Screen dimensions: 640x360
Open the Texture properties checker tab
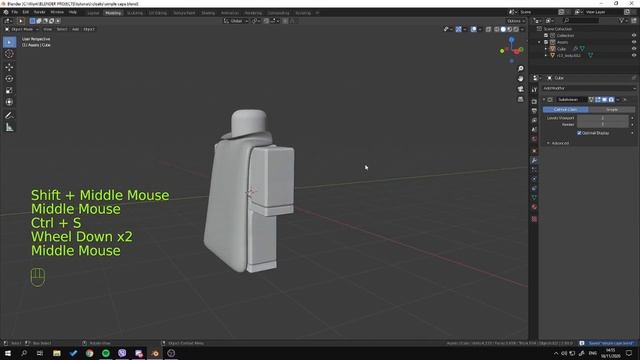point(534,219)
